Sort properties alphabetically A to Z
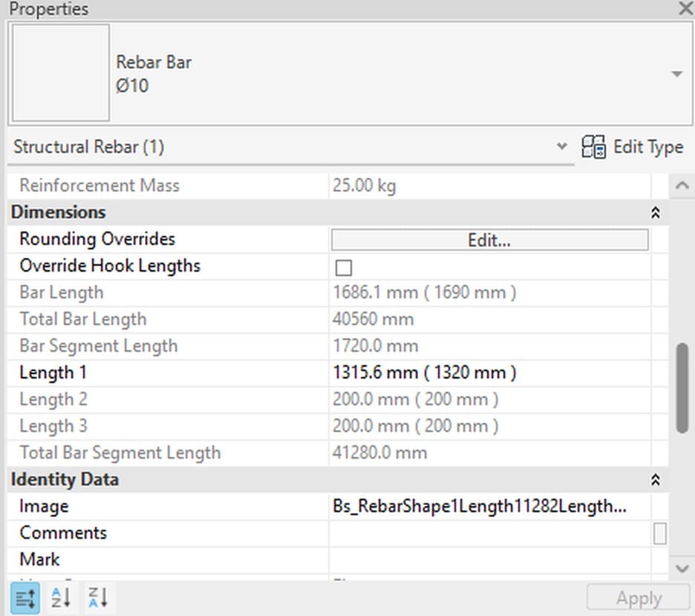Viewport: 695px width, 616px height. pyautogui.click(x=61, y=598)
